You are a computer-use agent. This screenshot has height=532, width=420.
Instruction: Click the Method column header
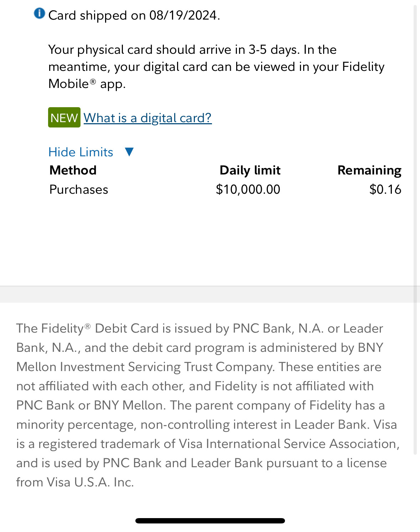coord(73,170)
